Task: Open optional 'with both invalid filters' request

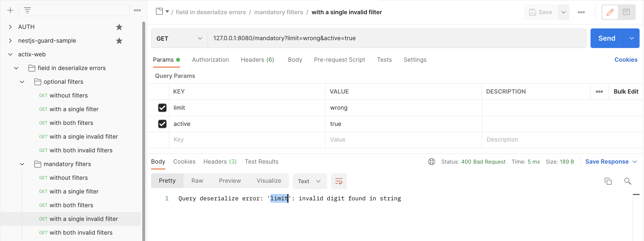Action: tap(81, 150)
